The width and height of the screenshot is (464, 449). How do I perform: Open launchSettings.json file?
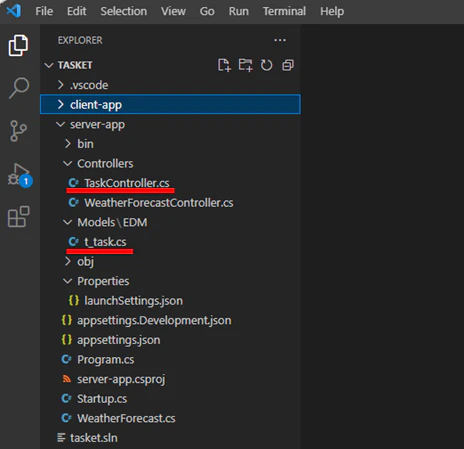coord(133,301)
